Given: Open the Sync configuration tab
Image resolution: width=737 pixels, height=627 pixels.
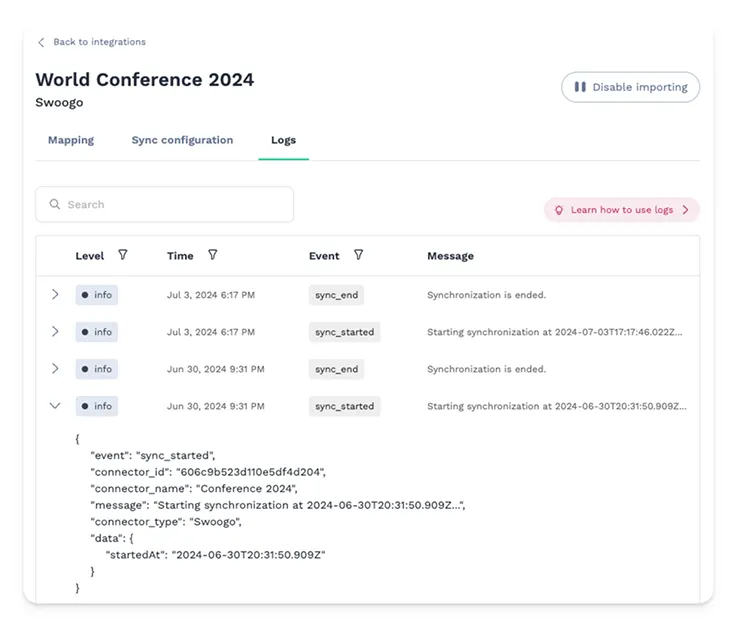Looking at the screenshot, I should coord(182,140).
